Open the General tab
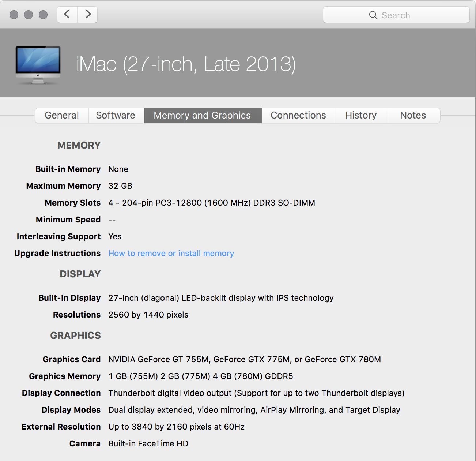The width and height of the screenshot is (476, 461). point(62,115)
